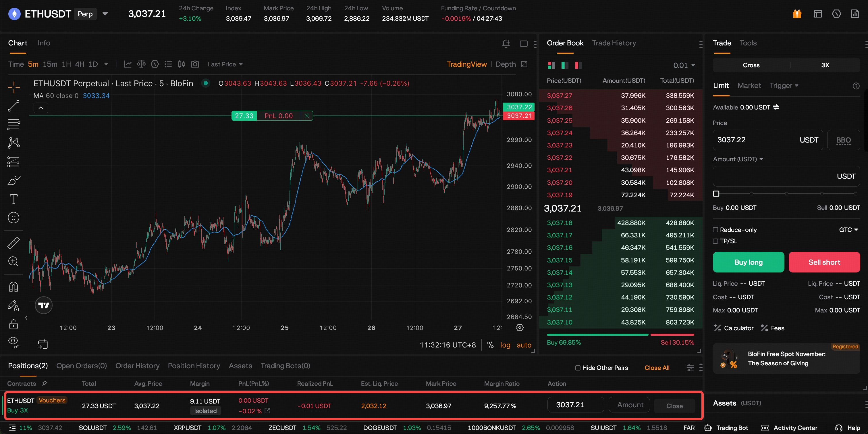Take a chart snapshot with camera icon

pos(195,64)
